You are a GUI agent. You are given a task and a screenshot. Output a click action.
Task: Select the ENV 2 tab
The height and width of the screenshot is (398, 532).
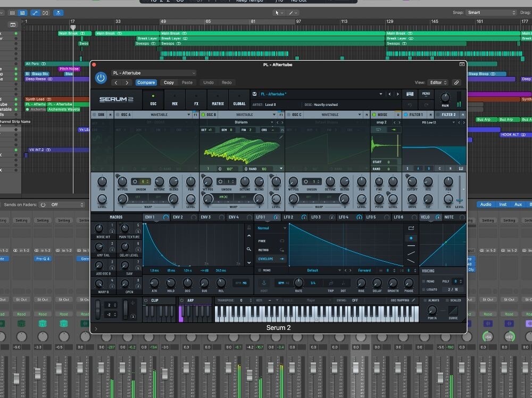[x=184, y=217]
